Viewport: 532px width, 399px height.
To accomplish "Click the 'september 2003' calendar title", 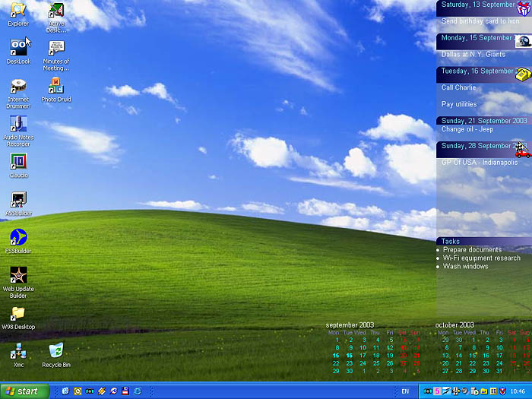I will tap(350, 325).
